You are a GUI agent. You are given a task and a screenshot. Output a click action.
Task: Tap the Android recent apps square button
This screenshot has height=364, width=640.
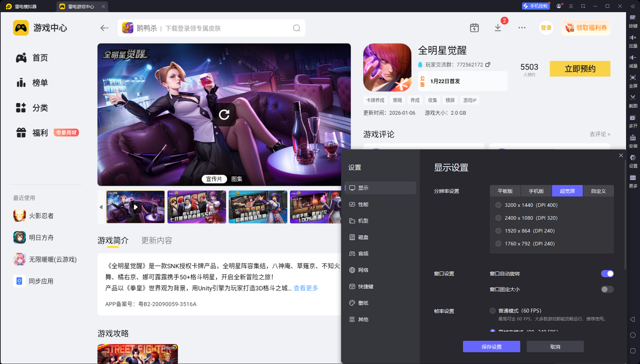click(632, 351)
